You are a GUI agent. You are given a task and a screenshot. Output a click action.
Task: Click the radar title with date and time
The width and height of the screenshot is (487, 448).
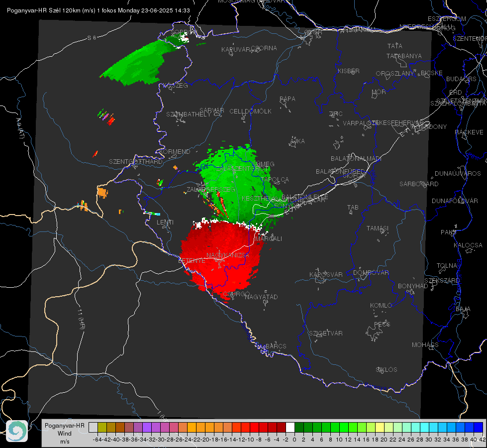[98, 10]
